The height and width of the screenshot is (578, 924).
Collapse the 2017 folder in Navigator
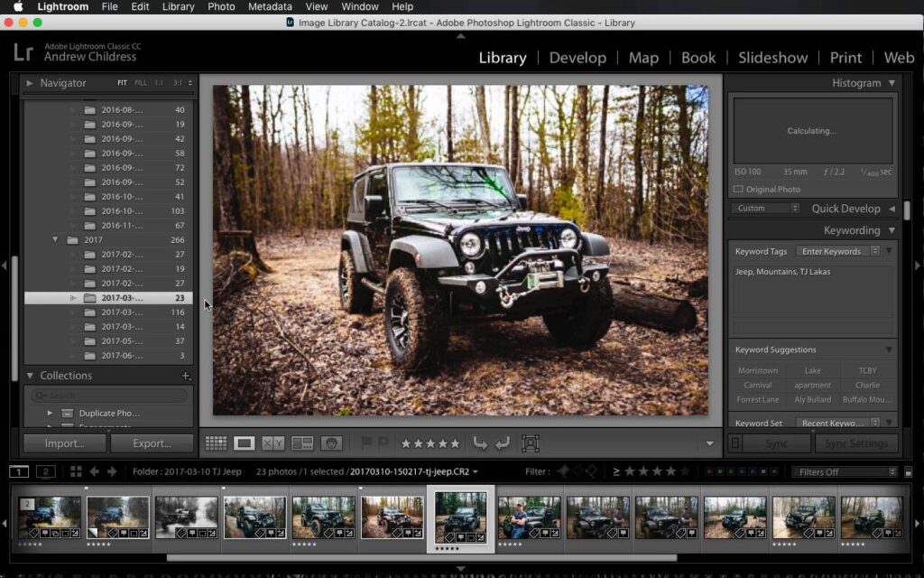pyautogui.click(x=56, y=239)
